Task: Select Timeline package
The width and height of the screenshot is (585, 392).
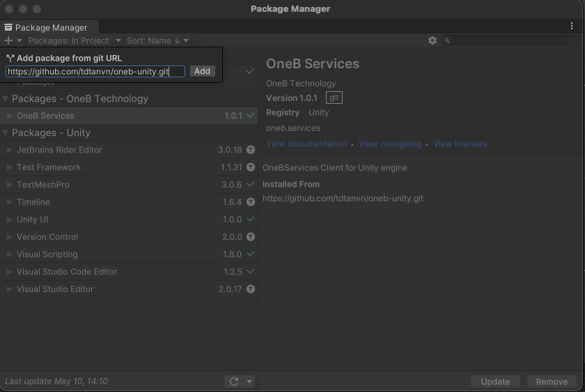Action: click(129, 202)
